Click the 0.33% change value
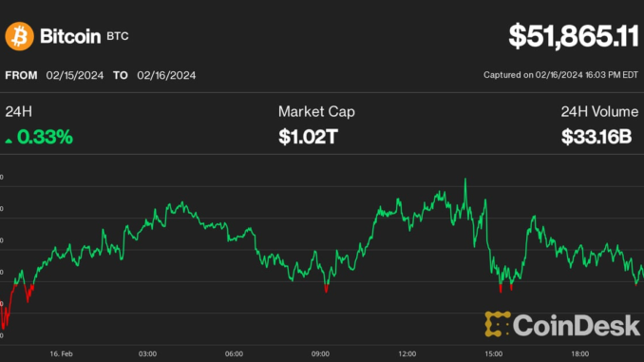Screen dimensions: 644x362 pos(45,137)
